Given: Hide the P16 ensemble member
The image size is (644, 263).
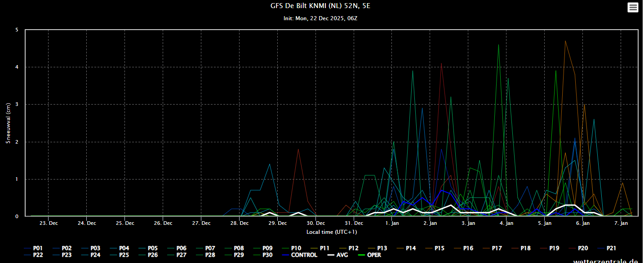Looking at the screenshot, I should tap(464, 248).
